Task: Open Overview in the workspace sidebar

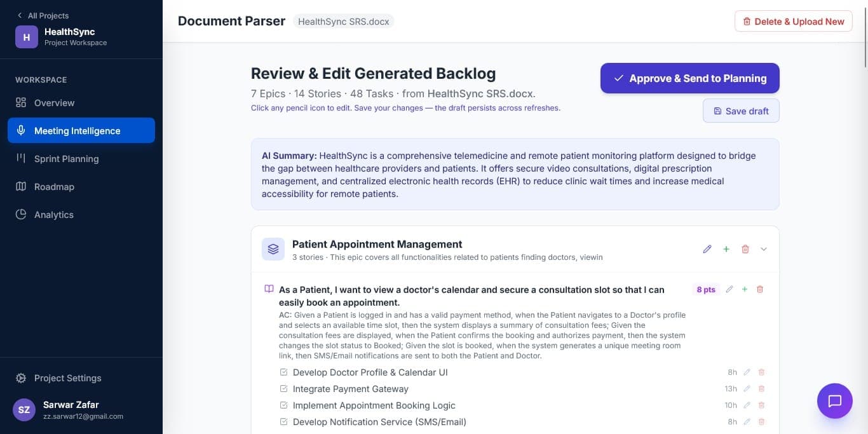Action: point(81,103)
